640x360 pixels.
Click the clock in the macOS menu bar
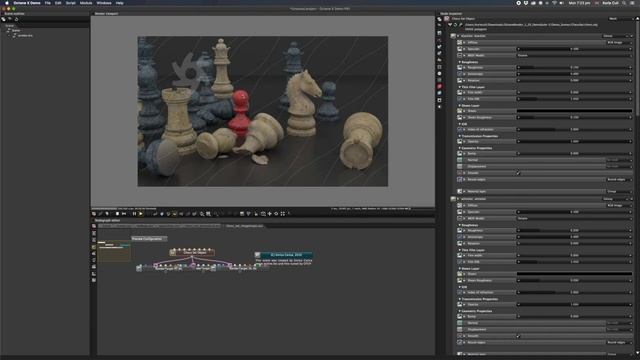pos(580,3)
